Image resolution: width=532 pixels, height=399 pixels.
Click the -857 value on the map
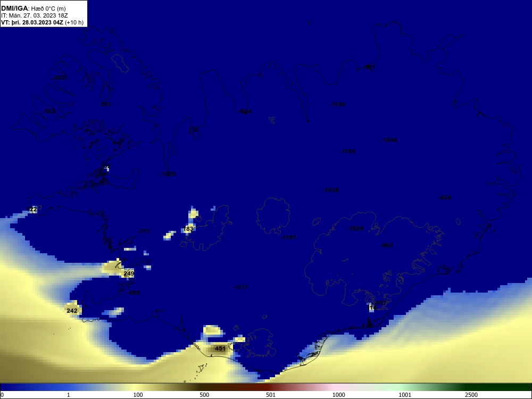tap(381, 303)
